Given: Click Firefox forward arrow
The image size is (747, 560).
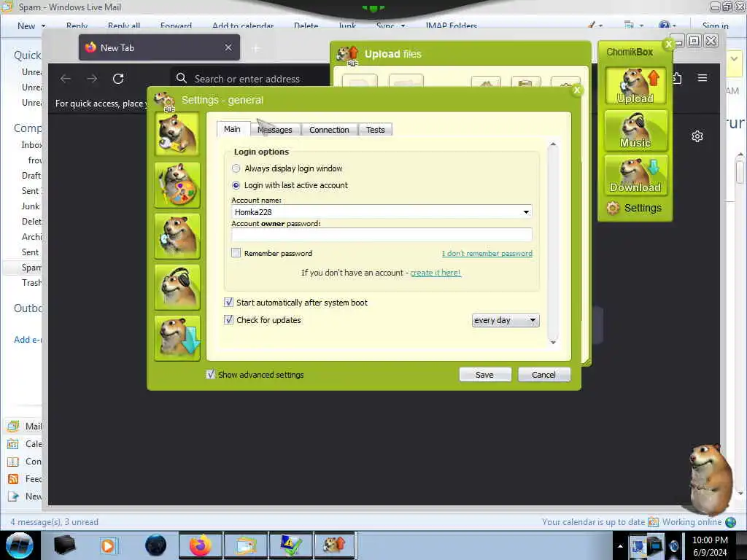Looking at the screenshot, I should tap(92, 79).
